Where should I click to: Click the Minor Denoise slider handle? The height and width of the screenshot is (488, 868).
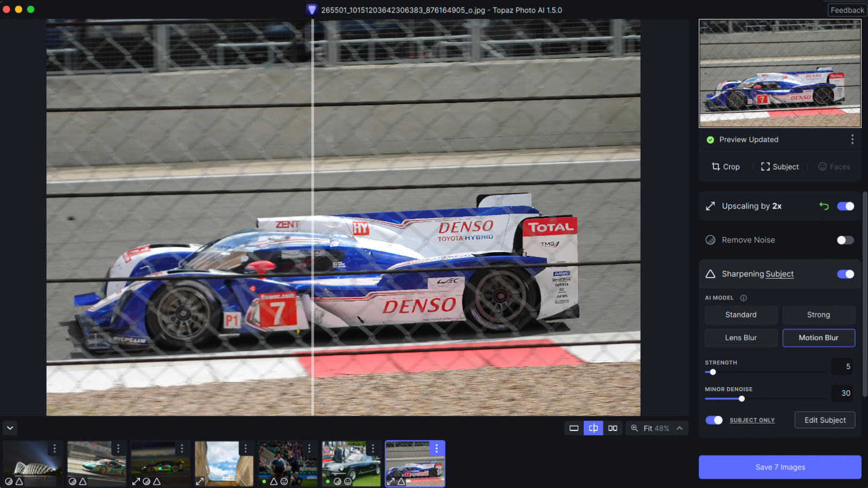pyautogui.click(x=742, y=399)
